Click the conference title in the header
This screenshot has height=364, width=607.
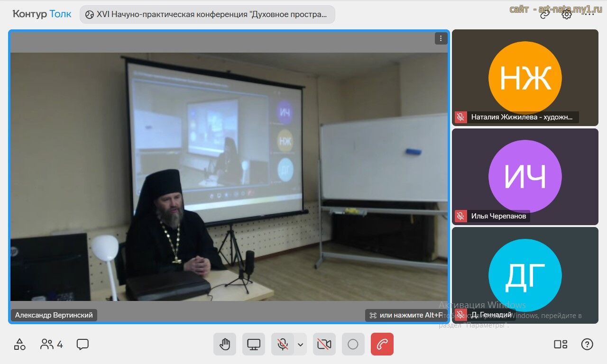(x=207, y=14)
